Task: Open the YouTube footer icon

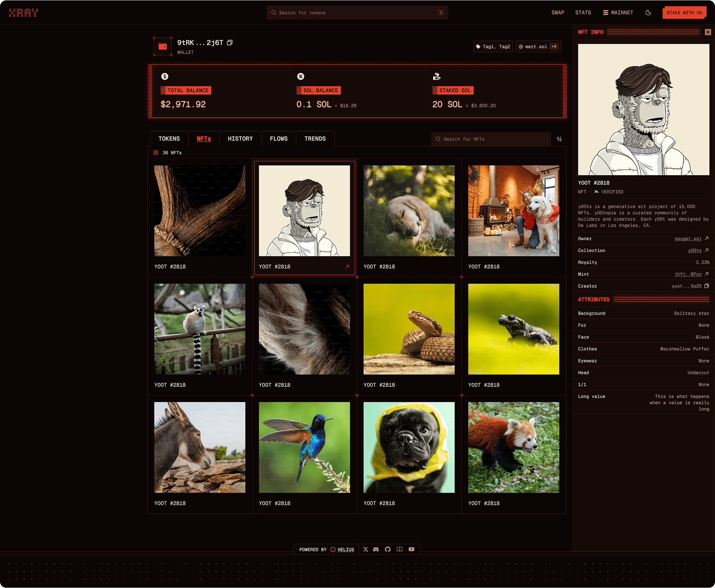Action: pyautogui.click(x=411, y=549)
